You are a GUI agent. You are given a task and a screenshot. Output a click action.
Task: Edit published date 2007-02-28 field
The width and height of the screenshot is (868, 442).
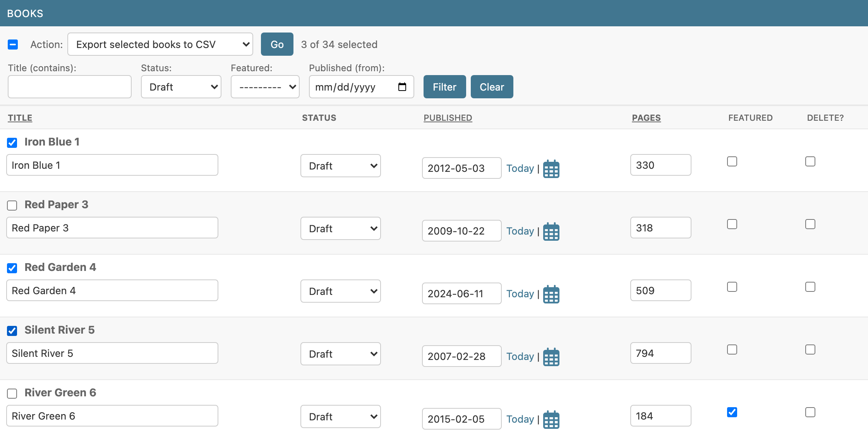pos(462,356)
